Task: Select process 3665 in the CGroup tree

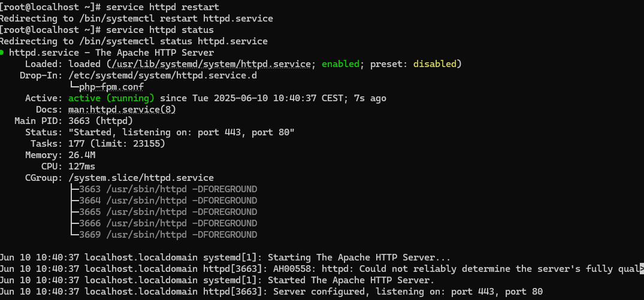Action: click(x=168, y=212)
